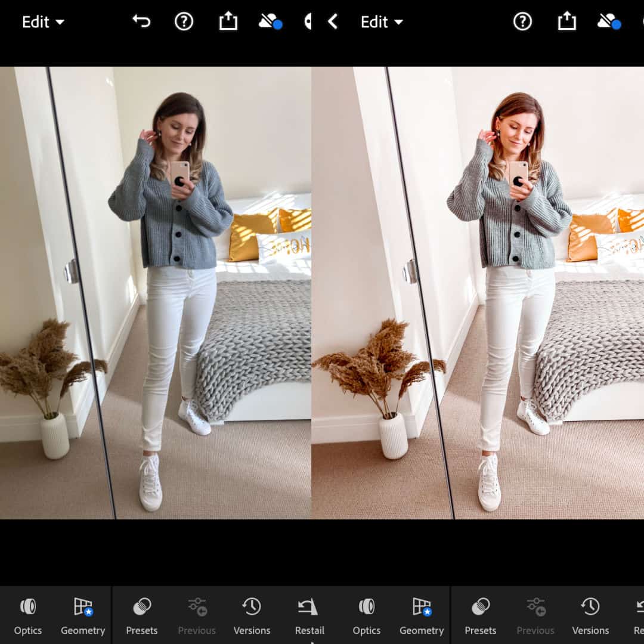The width and height of the screenshot is (644, 644).
Task: Open Optics panel in left screen
Action: point(28,615)
